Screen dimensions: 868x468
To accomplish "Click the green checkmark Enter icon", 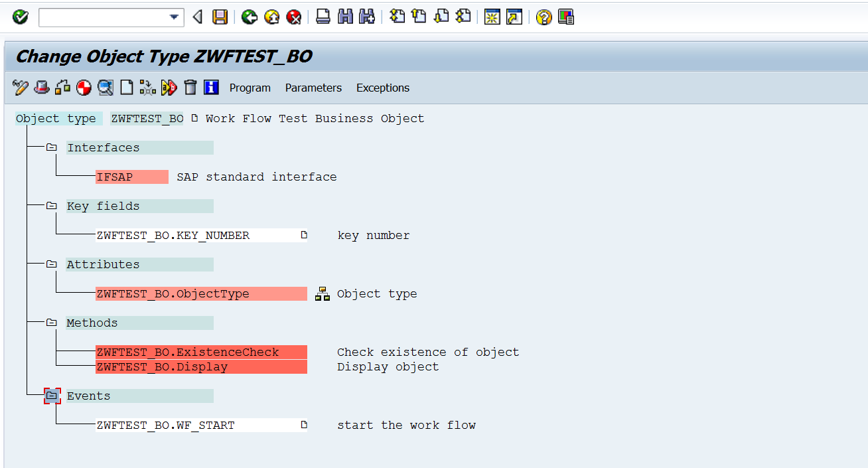I will [x=21, y=17].
